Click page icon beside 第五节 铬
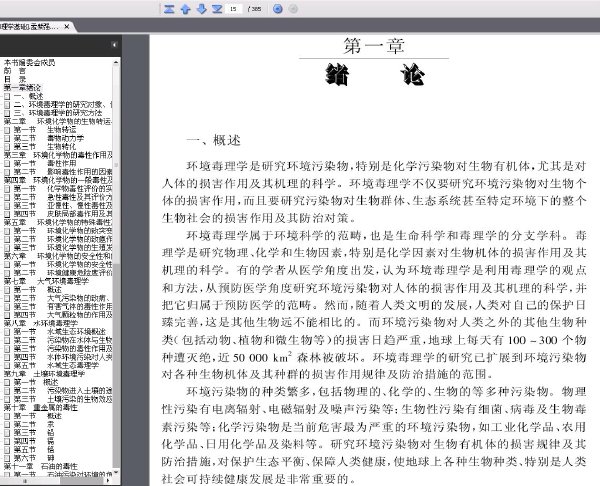 pyautogui.click(x=7, y=450)
